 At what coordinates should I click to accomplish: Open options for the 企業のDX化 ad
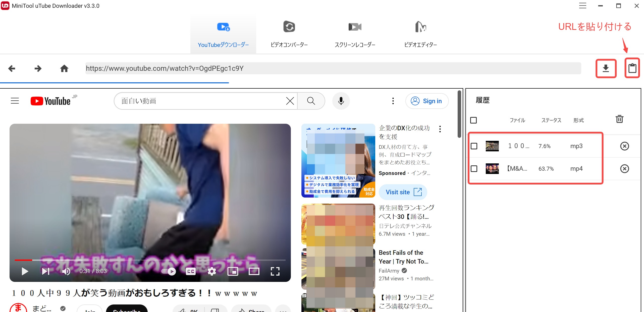440,129
